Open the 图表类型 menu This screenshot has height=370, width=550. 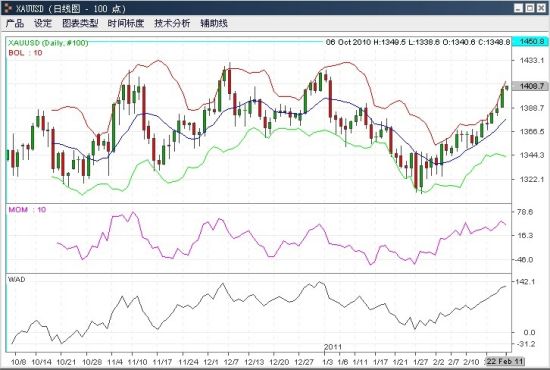click(x=80, y=23)
